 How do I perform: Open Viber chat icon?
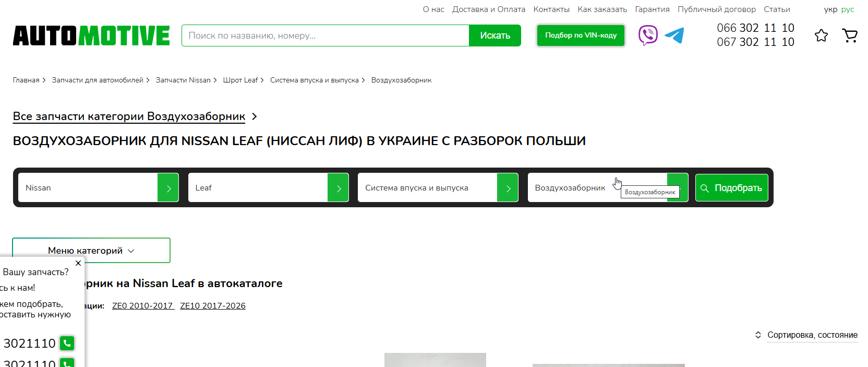(648, 35)
